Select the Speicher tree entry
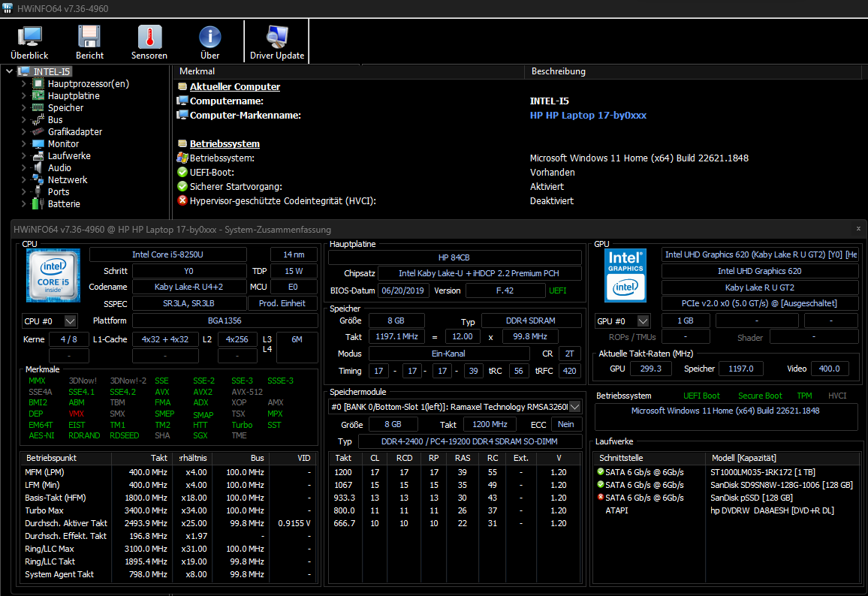The height and width of the screenshot is (596, 868). coord(65,108)
